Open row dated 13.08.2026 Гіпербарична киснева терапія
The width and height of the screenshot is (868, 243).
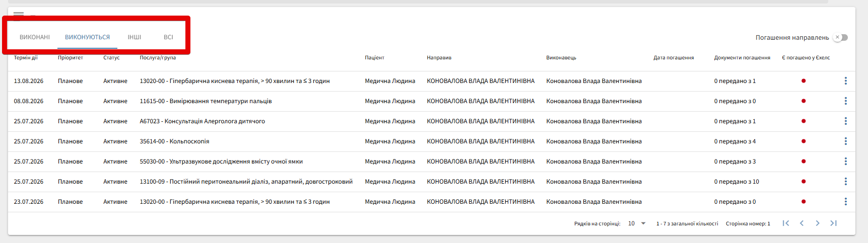[234, 81]
